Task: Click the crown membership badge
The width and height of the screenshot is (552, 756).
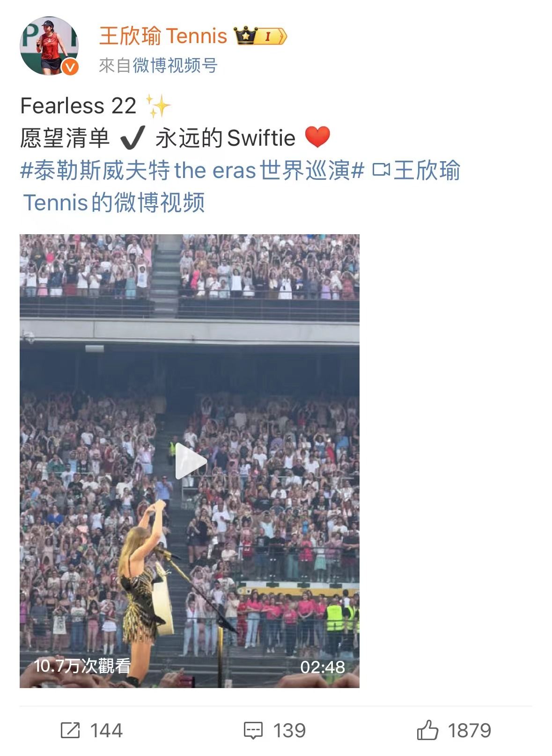Action: click(260, 36)
